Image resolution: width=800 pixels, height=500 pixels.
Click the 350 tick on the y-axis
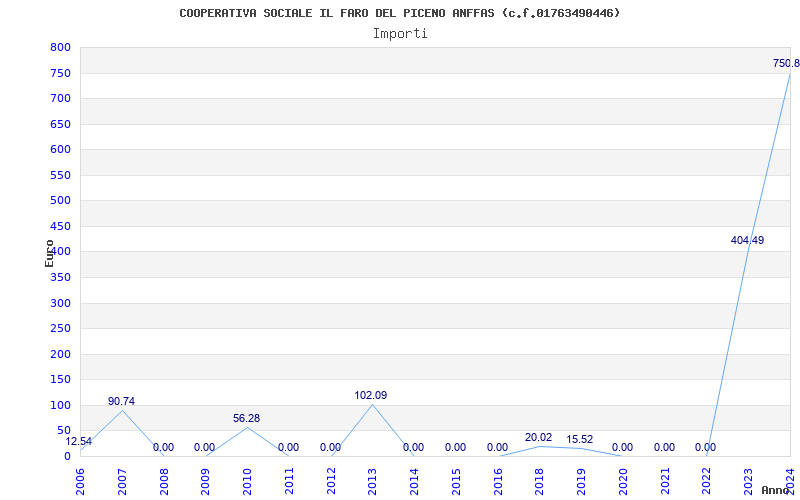pos(60,278)
